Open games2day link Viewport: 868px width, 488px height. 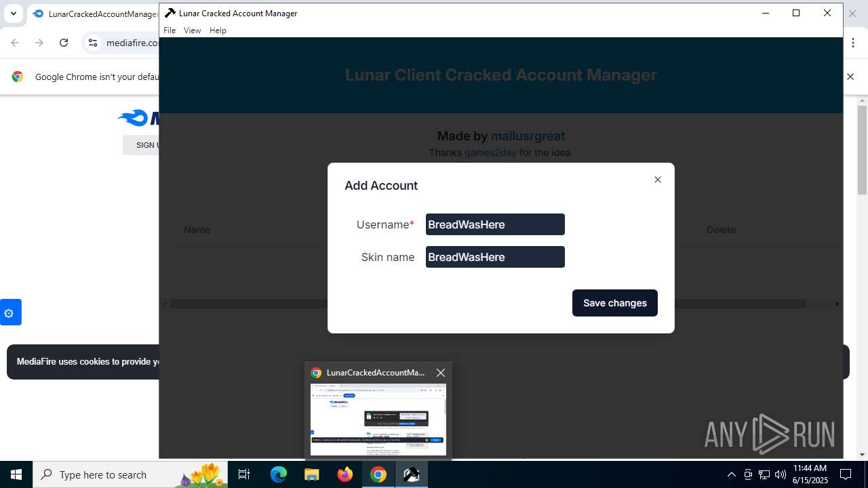click(x=490, y=152)
